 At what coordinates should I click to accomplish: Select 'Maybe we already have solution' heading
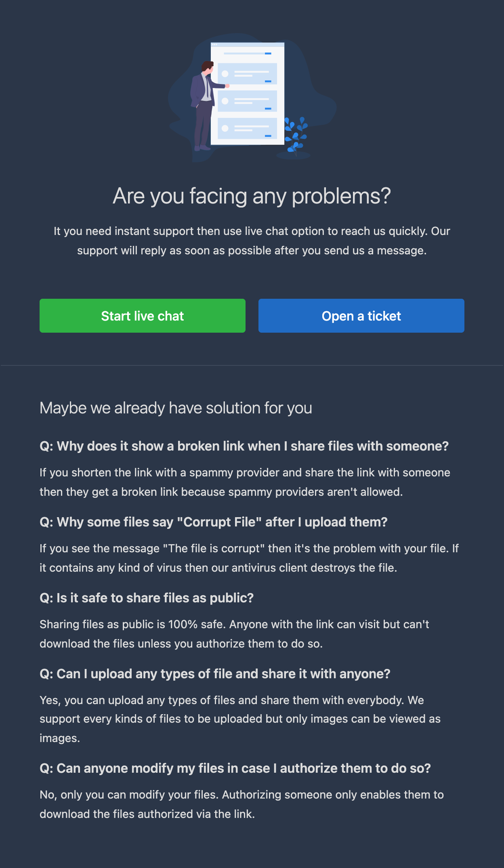(176, 408)
